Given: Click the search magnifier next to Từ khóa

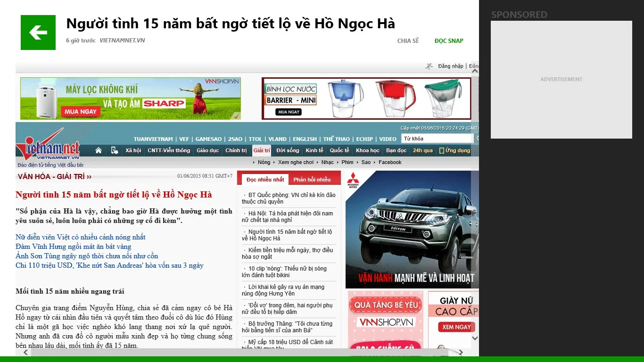Looking at the screenshot, I should pos(476,139).
